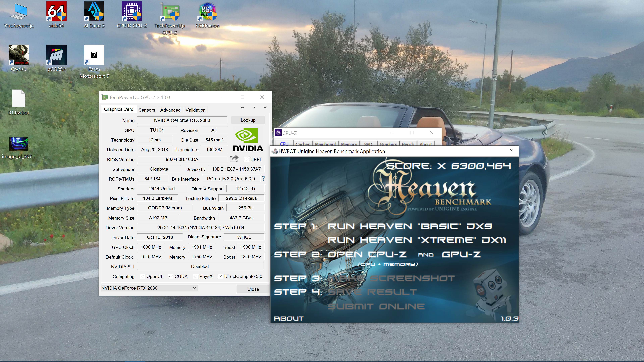This screenshot has width=644, height=362.
Task: Click the GPU name field in GPU-Z
Action: pyautogui.click(x=182, y=120)
